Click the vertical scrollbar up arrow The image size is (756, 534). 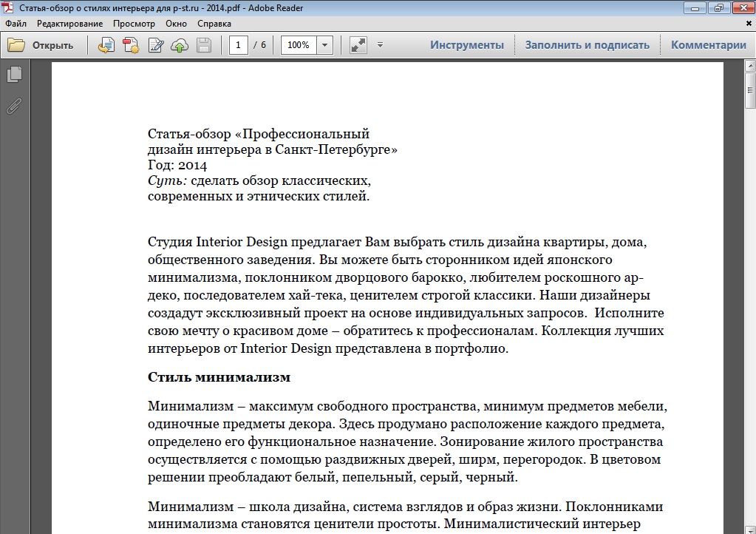coord(750,65)
